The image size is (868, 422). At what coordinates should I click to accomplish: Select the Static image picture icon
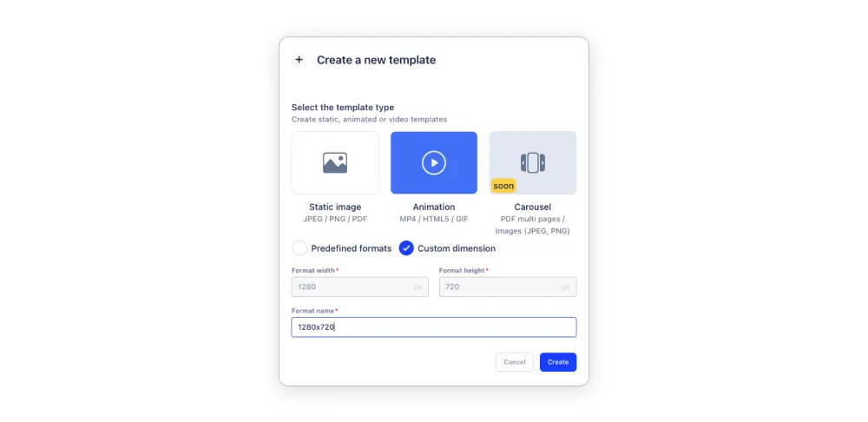[335, 163]
